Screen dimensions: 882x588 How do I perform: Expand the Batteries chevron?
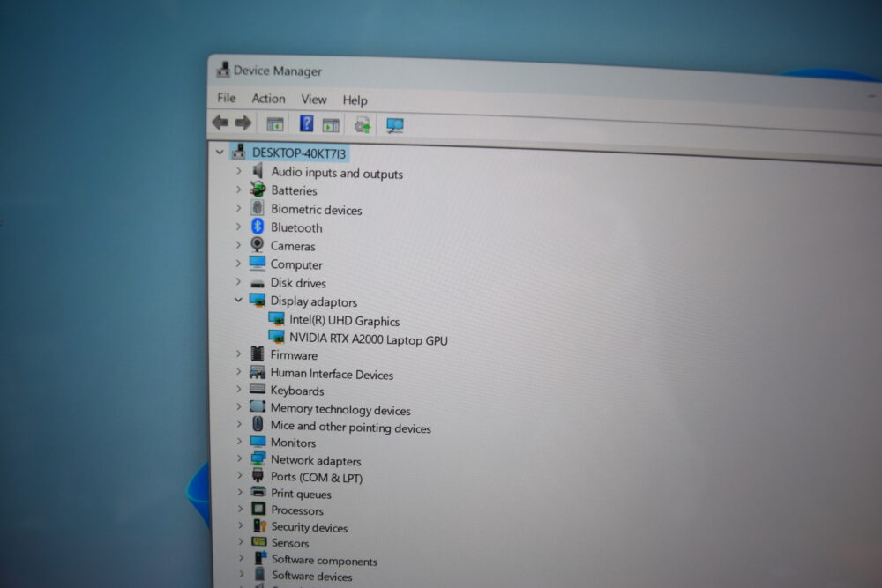pyautogui.click(x=238, y=190)
